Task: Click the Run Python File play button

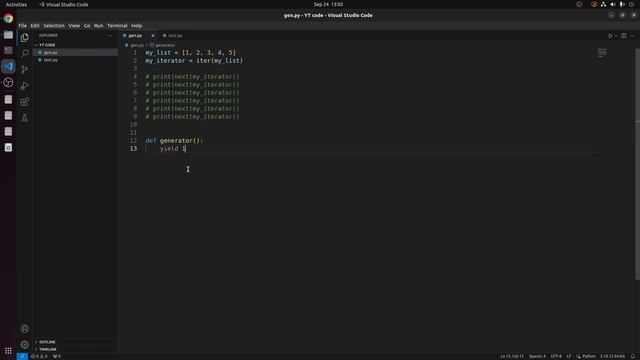Action: (x=610, y=36)
